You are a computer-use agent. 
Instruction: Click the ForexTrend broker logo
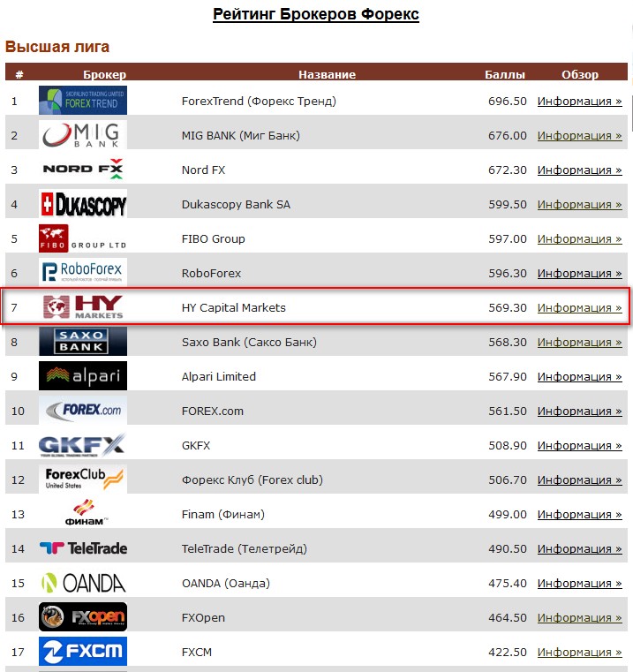pyautogui.click(x=83, y=101)
